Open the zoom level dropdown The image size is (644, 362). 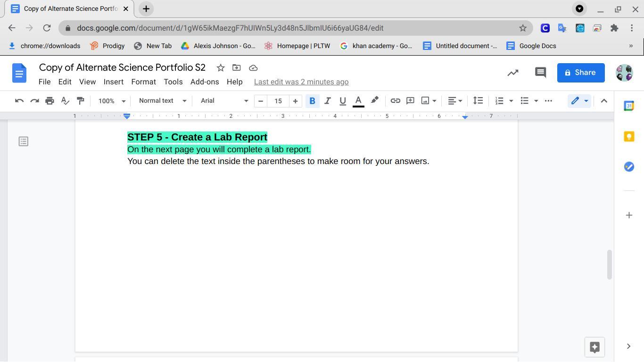pos(112,100)
